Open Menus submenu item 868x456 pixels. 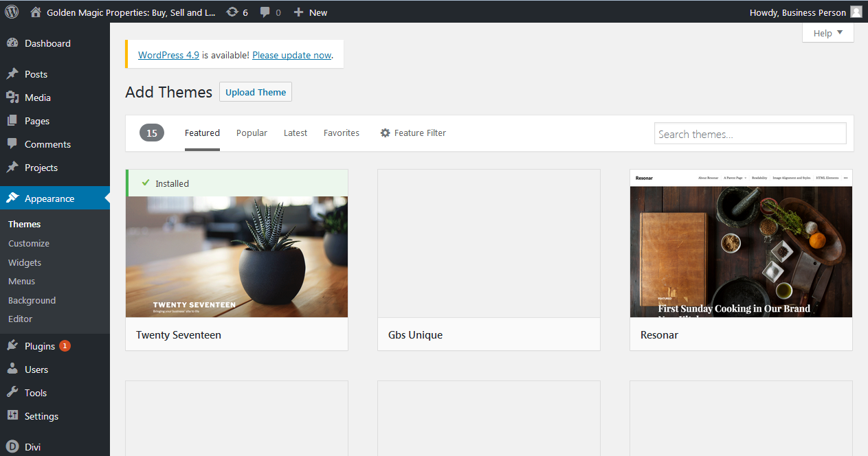pos(21,281)
